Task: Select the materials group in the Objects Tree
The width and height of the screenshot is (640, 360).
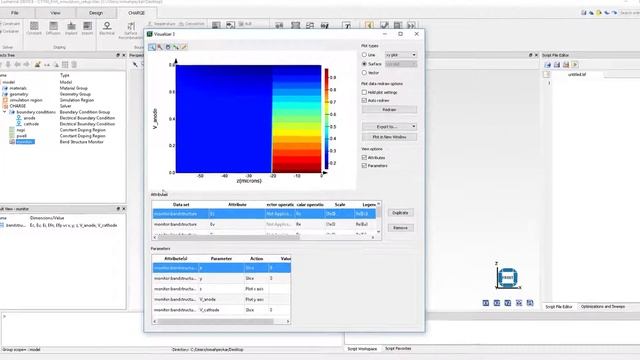Action: click(x=18, y=88)
